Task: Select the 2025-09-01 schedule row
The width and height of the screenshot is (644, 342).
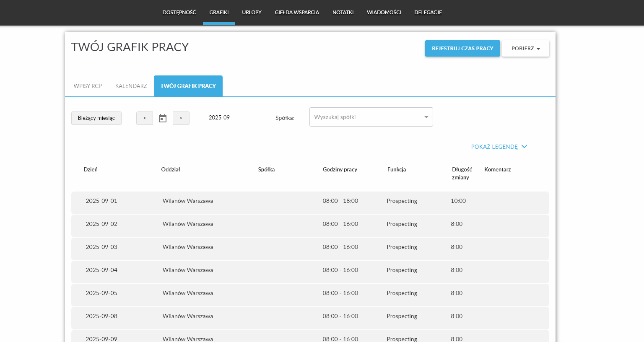Action: [310, 203]
